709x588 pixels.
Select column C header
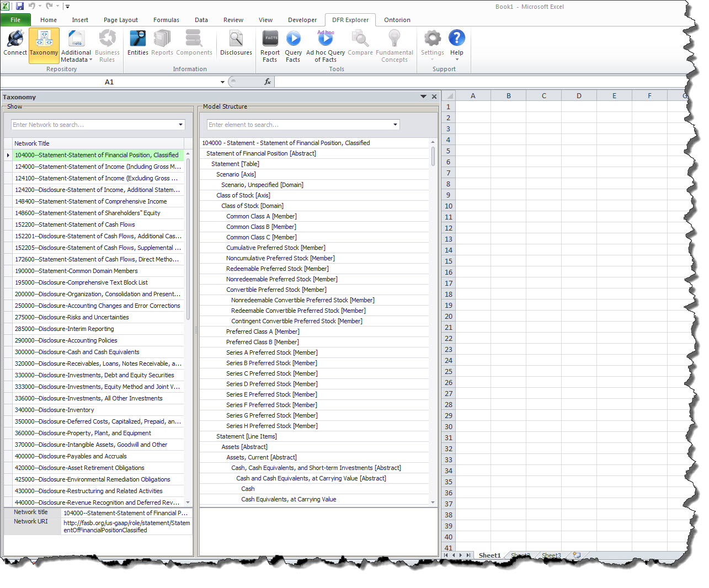pos(543,96)
